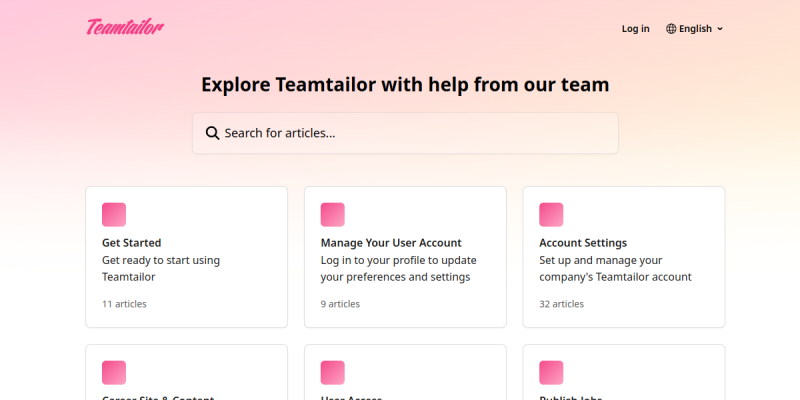This screenshot has height=400, width=800.
Task: Click the "9 articles" count text
Action: [340, 304]
